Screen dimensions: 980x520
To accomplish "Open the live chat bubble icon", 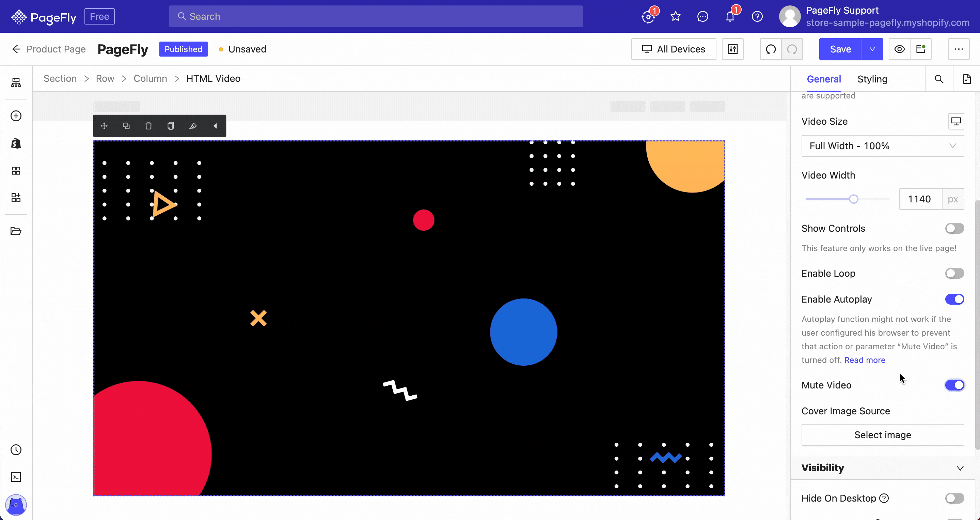I will [703, 16].
